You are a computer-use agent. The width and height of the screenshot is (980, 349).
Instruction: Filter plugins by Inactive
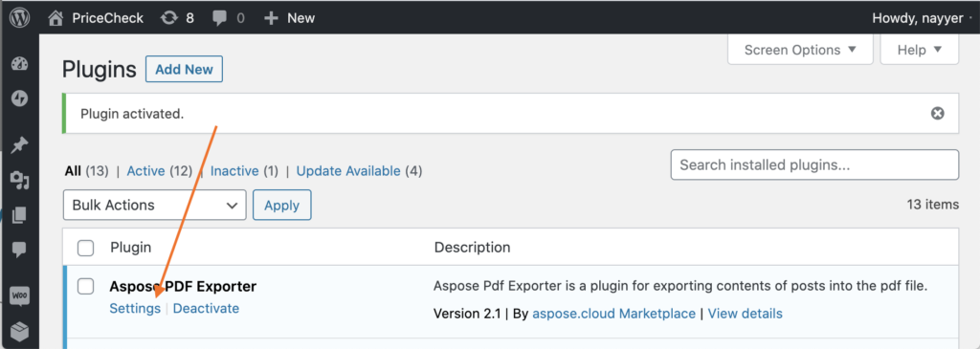tap(234, 171)
